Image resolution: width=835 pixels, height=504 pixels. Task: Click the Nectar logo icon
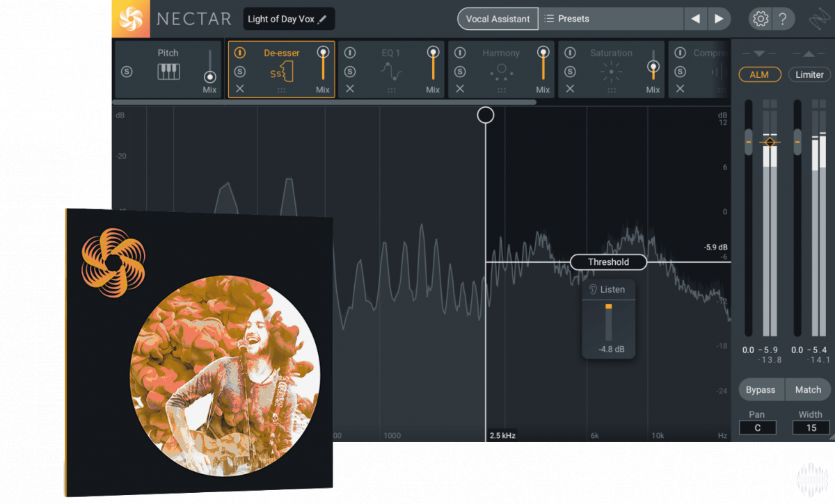(131, 19)
